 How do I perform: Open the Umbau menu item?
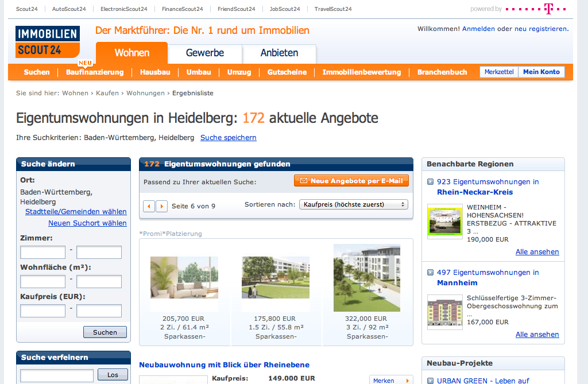coord(199,72)
